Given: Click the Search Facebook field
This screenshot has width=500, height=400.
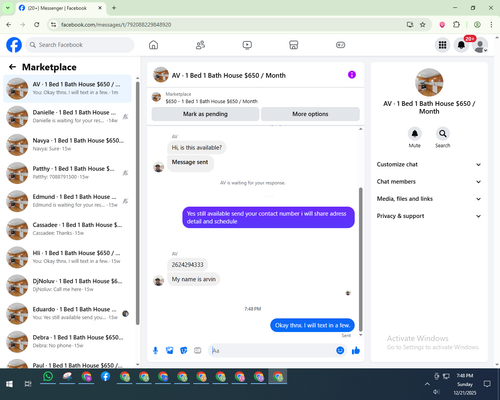Looking at the screenshot, I should point(80,45).
